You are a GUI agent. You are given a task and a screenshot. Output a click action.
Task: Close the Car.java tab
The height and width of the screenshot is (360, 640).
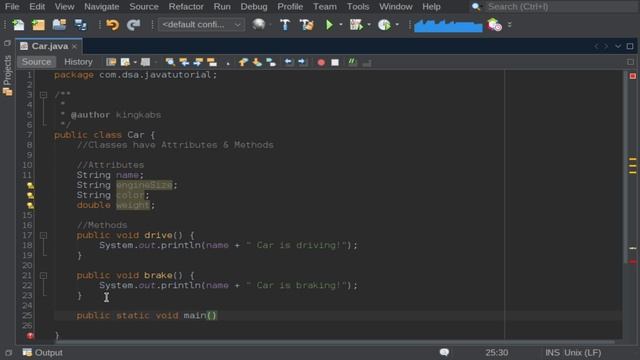click(74, 47)
